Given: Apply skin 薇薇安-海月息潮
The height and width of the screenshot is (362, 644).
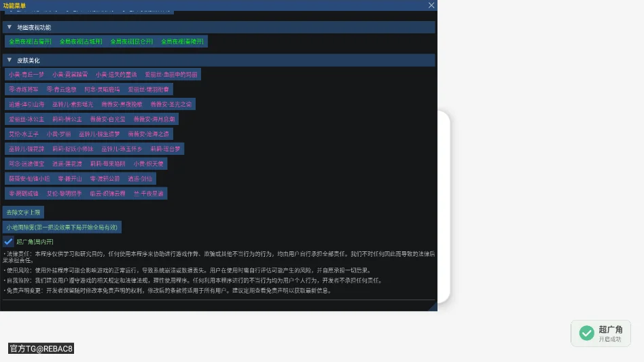Looking at the screenshot, I should tap(154, 119).
